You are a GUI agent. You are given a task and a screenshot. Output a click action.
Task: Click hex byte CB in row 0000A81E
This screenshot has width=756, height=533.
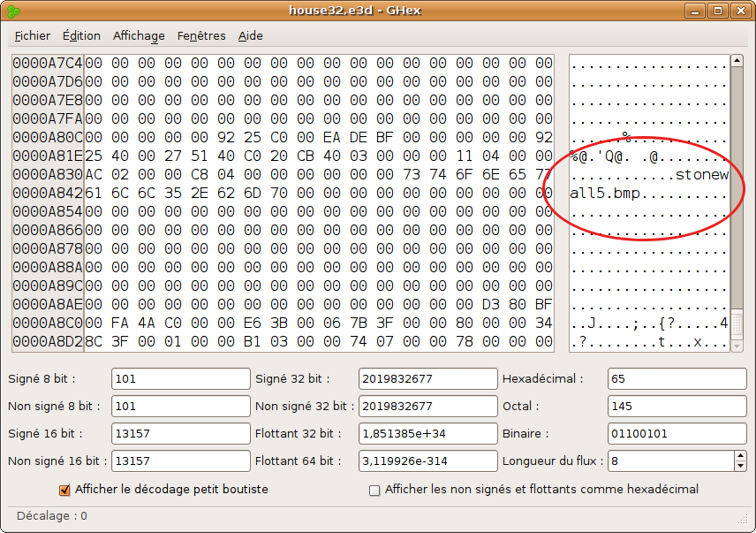pos(306,156)
